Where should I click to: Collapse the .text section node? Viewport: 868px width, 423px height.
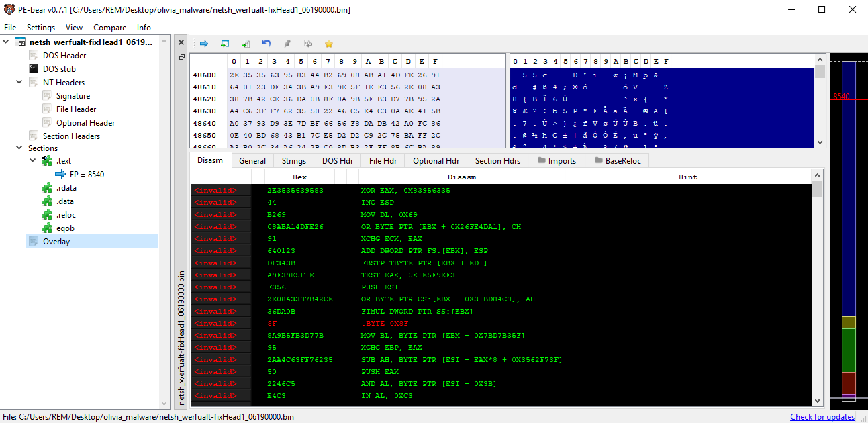click(x=33, y=161)
